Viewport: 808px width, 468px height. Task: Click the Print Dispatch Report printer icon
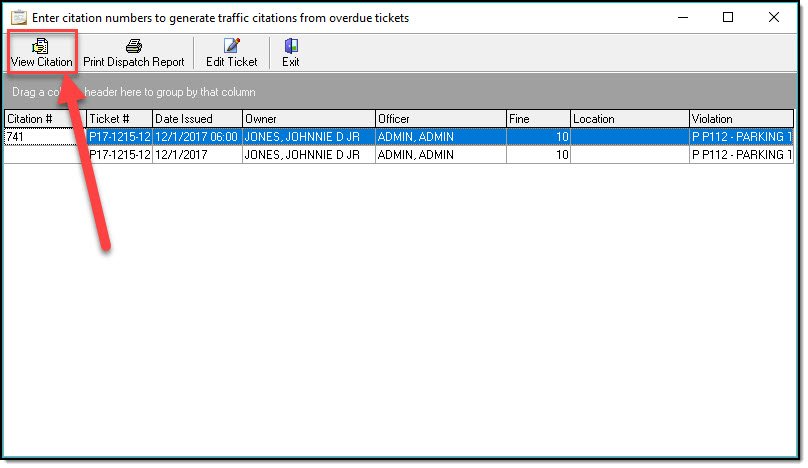point(133,46)
